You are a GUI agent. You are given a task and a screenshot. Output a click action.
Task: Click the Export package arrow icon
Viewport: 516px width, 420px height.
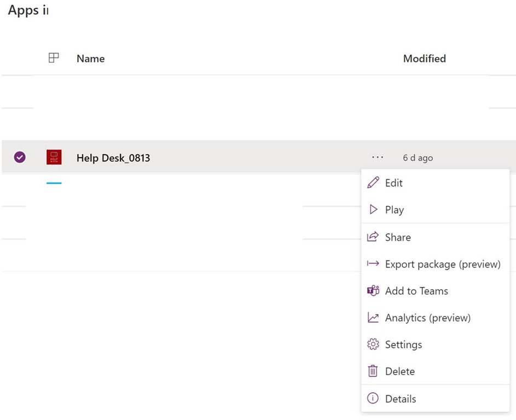373,264
